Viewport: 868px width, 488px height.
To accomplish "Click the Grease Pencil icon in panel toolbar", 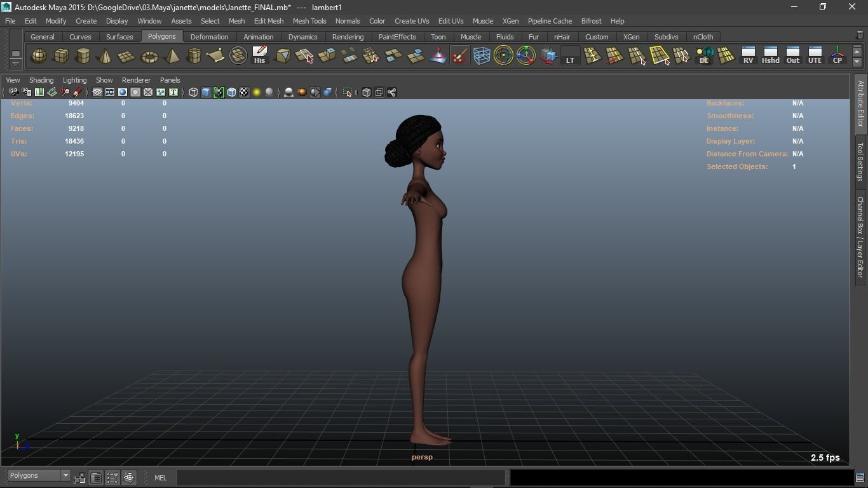I will [x=77, y=93].
